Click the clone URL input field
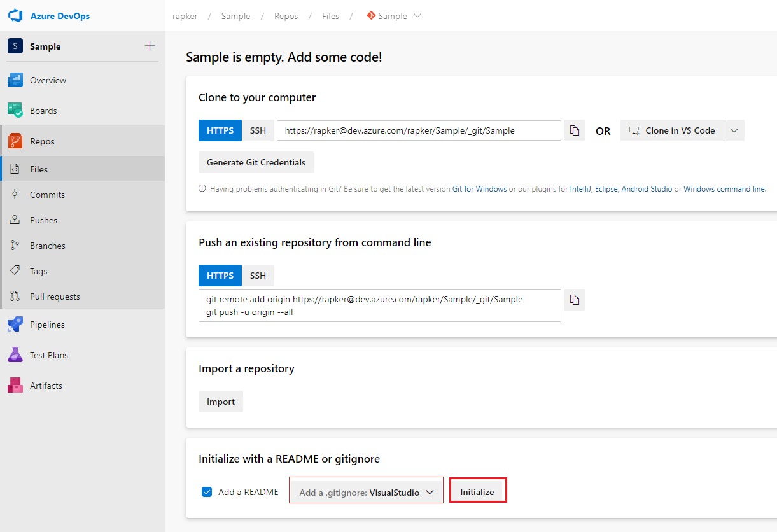 [x=419, y=130]
